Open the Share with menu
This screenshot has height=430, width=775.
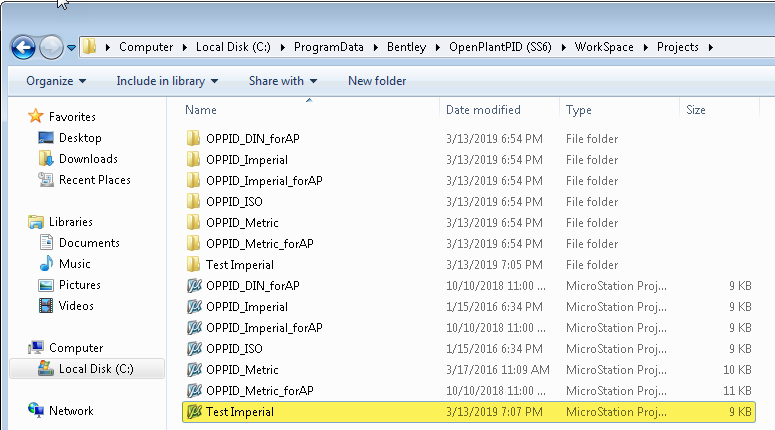[283, 81]
